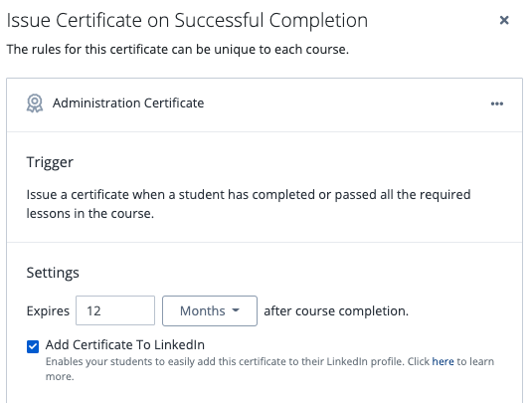The image size is (532, 403).
Task: Click the dialog title about Successful Completion
Action: click(187, 20)
